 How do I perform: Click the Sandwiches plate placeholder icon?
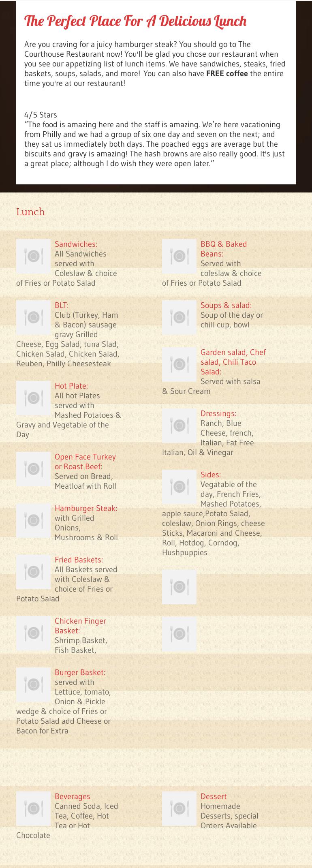(33, 256)
